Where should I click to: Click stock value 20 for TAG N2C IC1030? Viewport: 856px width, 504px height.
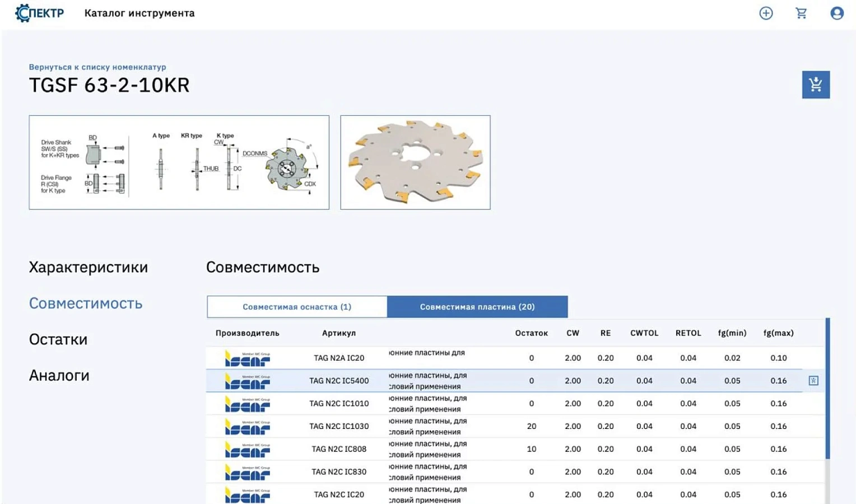pyautogui.click(x=532, y=426)
